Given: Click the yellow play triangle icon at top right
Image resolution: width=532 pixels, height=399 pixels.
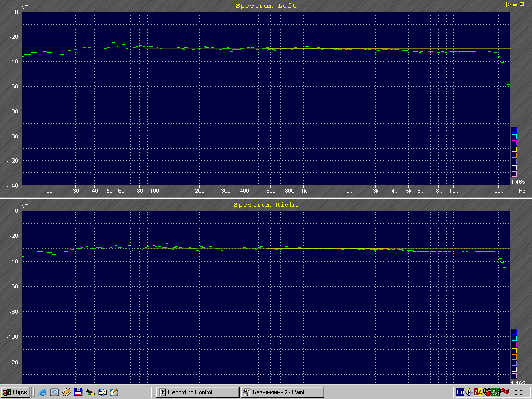Looking at the screenshot, I should 508,4.
